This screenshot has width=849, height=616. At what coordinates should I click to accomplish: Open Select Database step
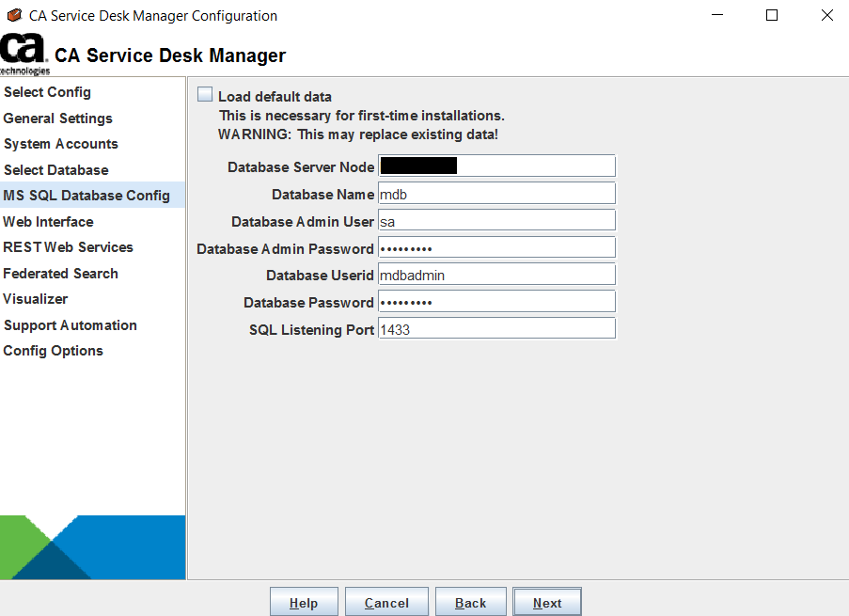click(56, 170)
